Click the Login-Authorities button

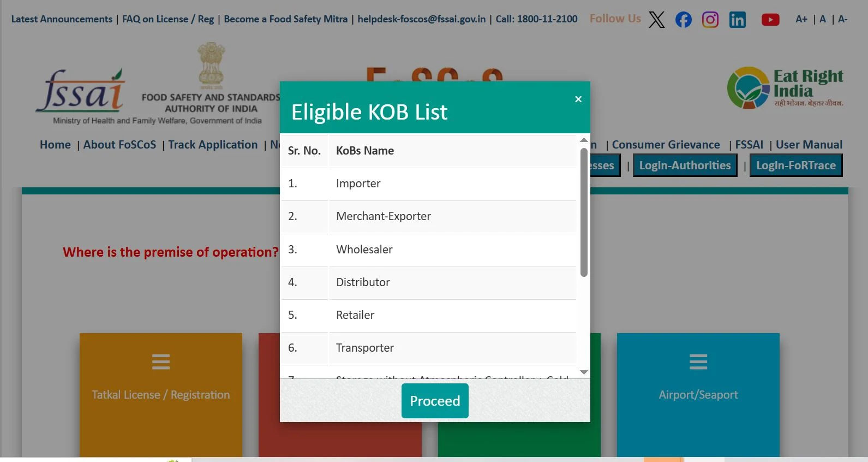point(685,165)
